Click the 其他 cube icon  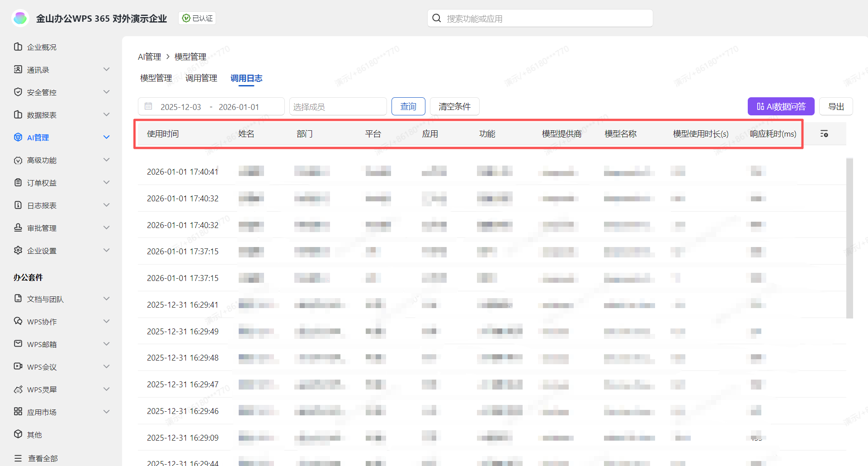(x=18, y=434)
